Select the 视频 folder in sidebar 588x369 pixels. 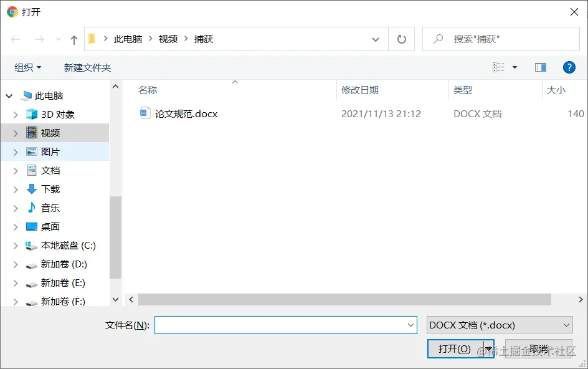click(x=50, y=133)
